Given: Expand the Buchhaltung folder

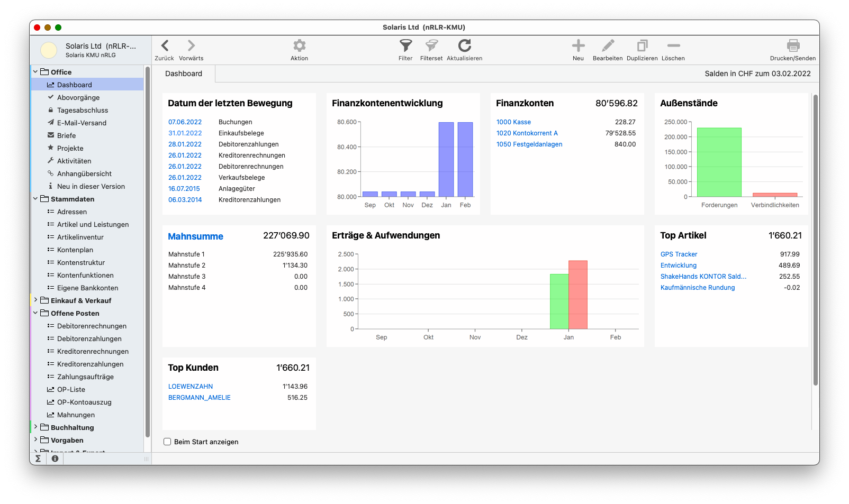Looking at the screenshot, I should pyautogui.click(x=35, y=427).
